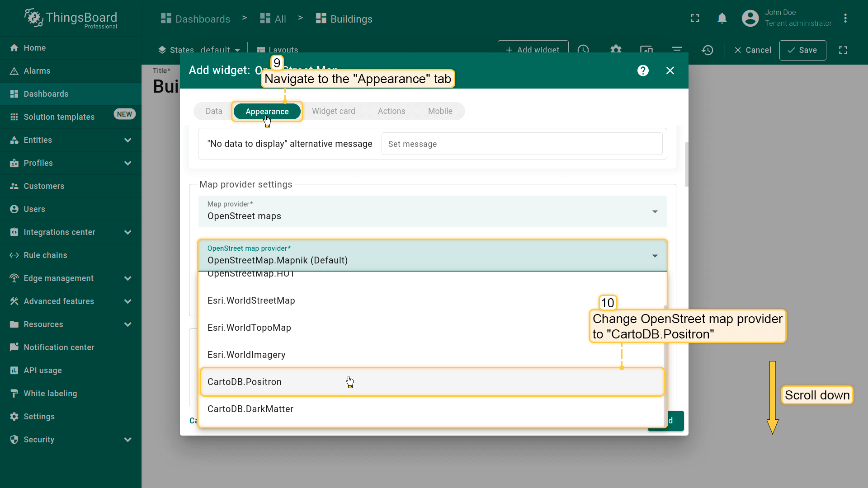
Task: Close the Add widget dialog
Action: click(x=670, y=70)
